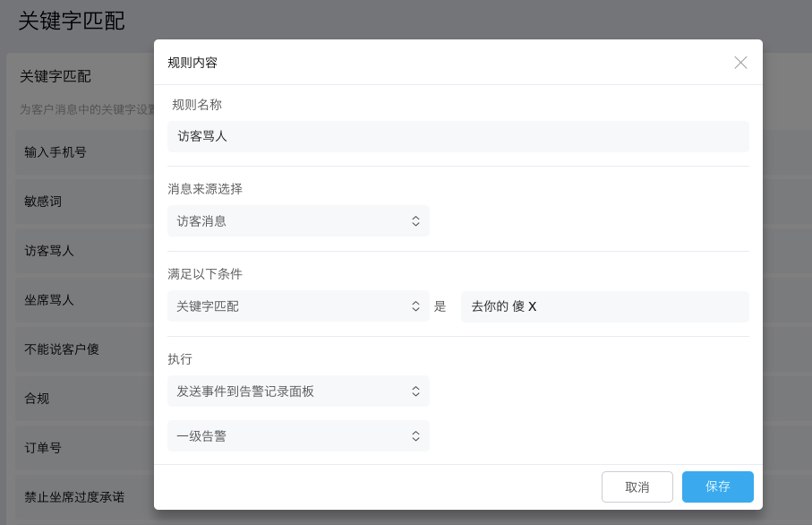Expand the 一级告警 level dropdown
Viewport: 812px width, 525px height.
(297, 436)
